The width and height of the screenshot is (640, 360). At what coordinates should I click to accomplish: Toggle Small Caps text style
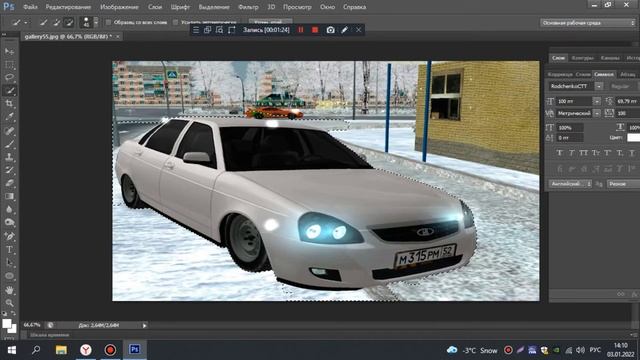[596, 153]
